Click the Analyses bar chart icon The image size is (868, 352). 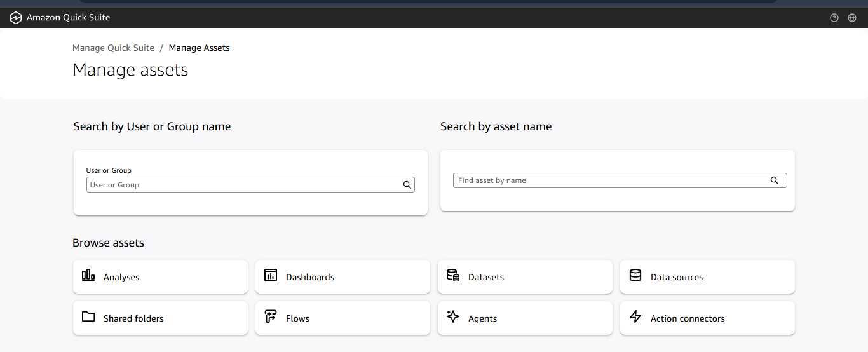[x=88, y=276]
